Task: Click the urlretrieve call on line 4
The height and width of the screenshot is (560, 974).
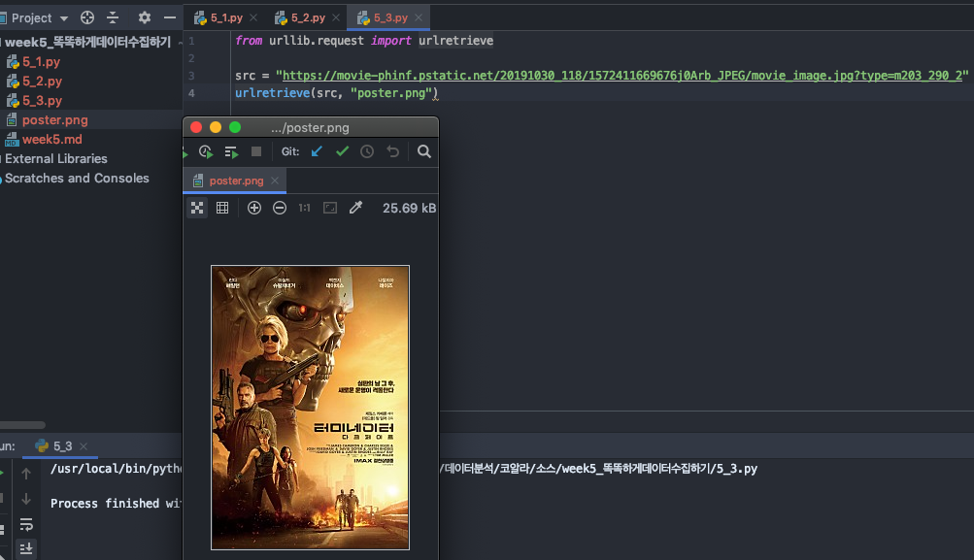Action: click(272, 93)
